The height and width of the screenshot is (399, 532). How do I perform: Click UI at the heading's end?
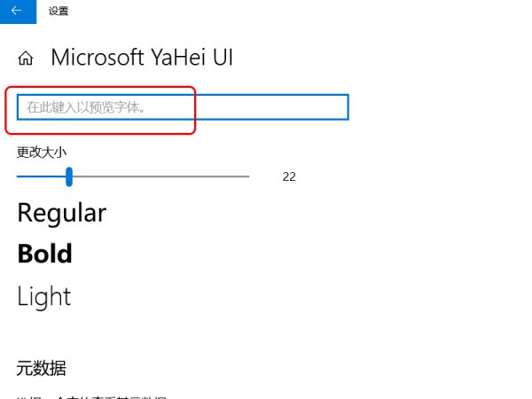[x=221, y=58]
